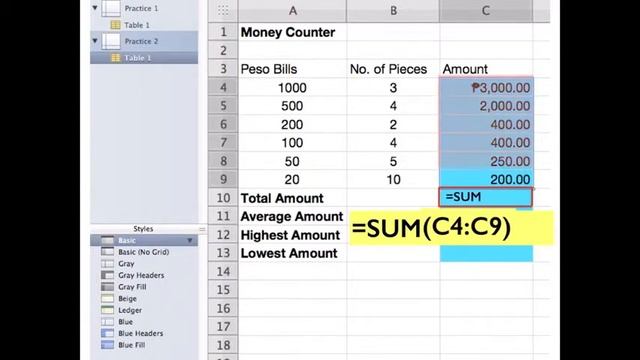Click the 2,000.00 amount cell
640x360 pixels.
coord(486,106)
